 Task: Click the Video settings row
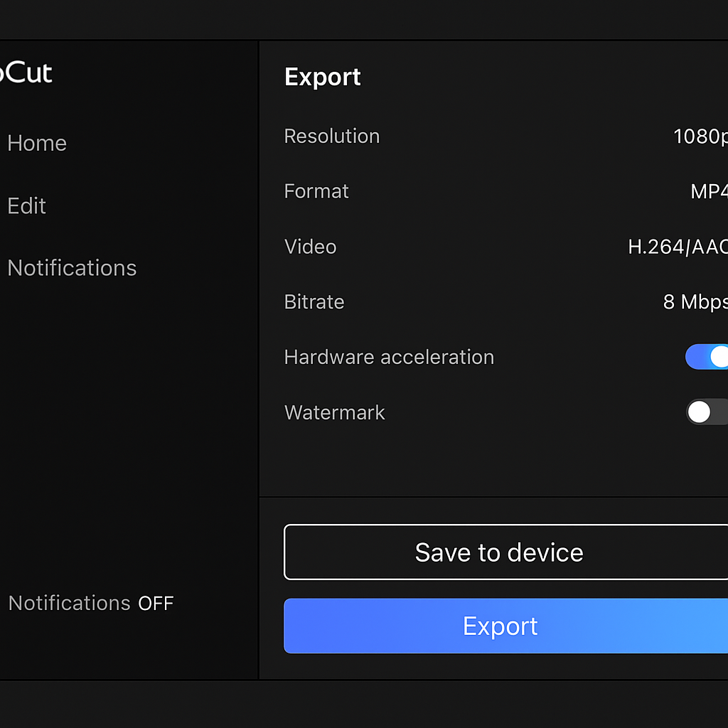pos(310,247)
